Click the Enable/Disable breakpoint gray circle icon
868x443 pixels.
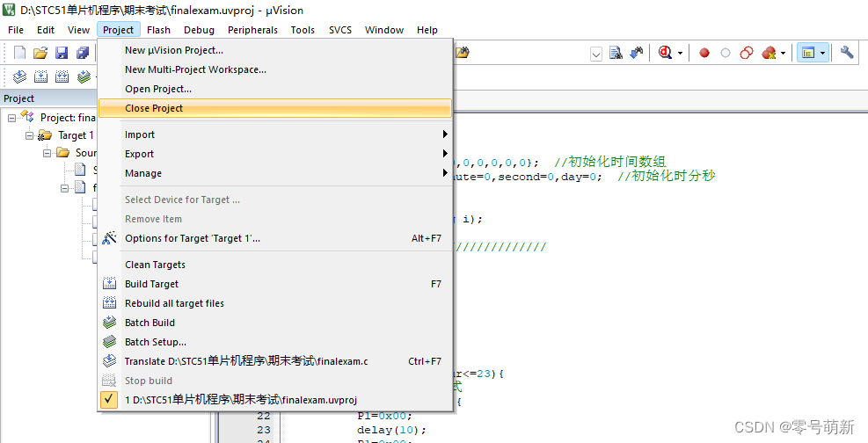tap(726, 53)
